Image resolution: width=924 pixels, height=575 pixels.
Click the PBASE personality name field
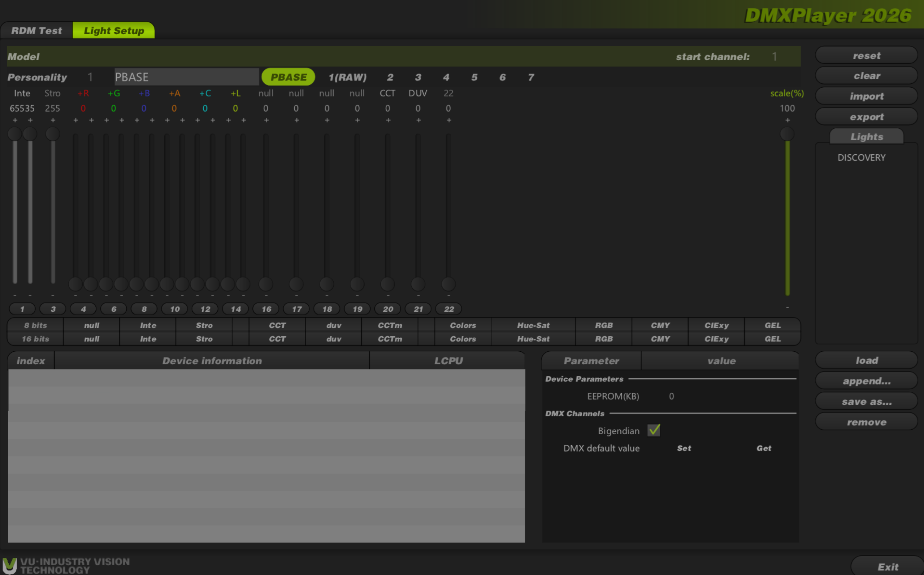(186, 77)
